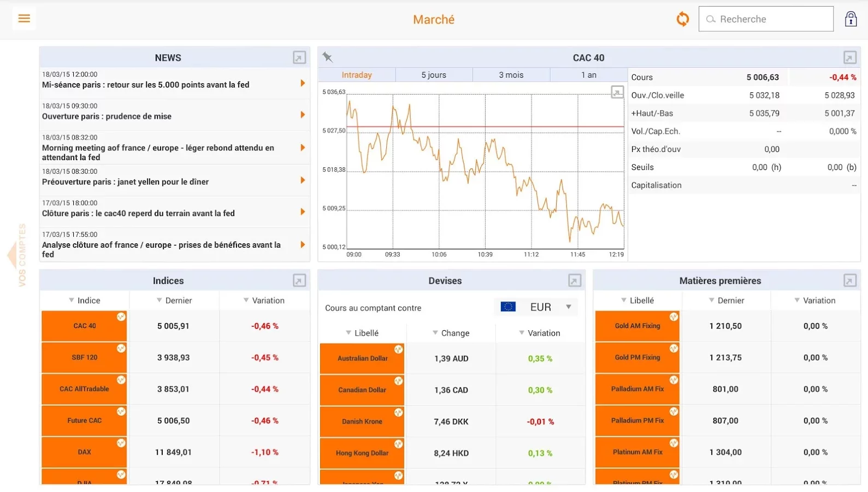
Task: Expand the Devises panel with corner icon
Action: [x=575, y=280]
